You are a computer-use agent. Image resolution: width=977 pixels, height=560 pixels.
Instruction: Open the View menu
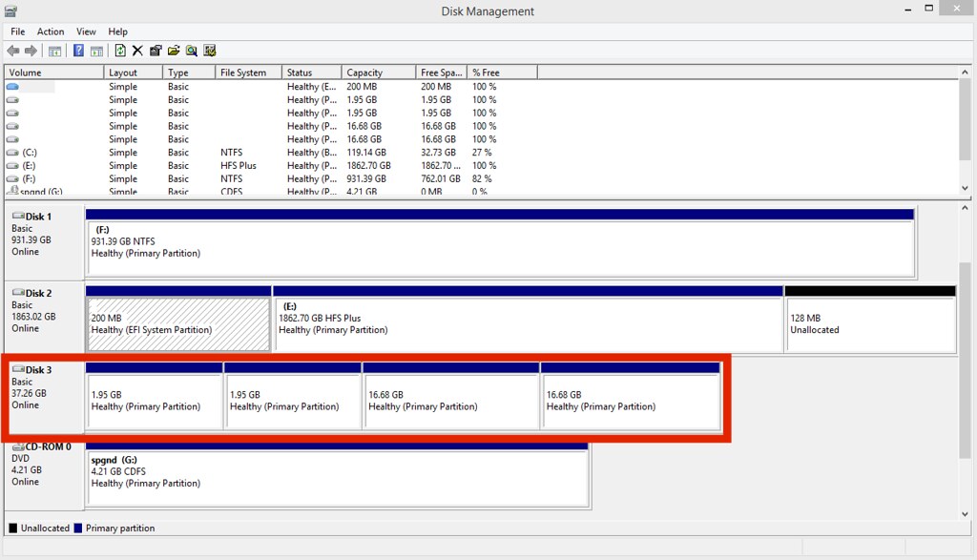(86, 31)
